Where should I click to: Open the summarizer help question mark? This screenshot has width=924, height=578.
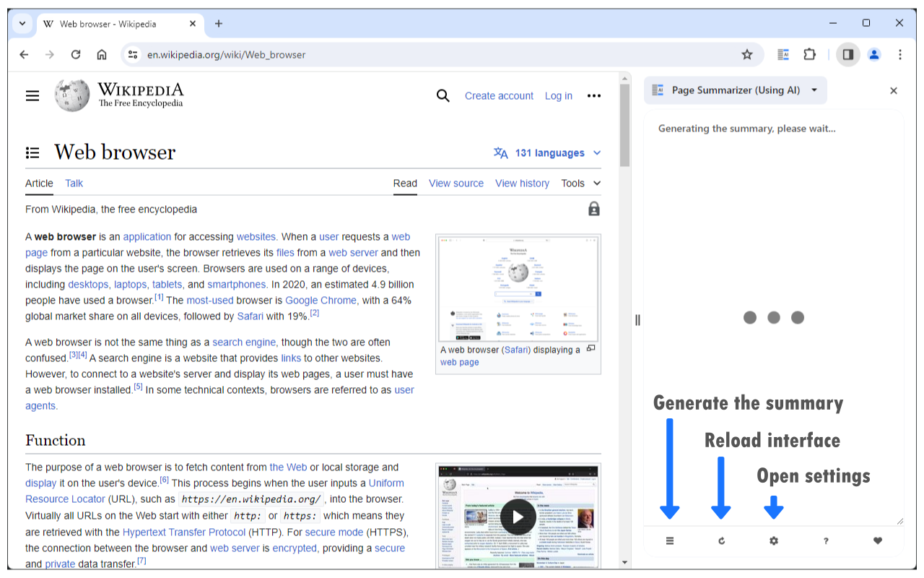[x=826, y=540]
